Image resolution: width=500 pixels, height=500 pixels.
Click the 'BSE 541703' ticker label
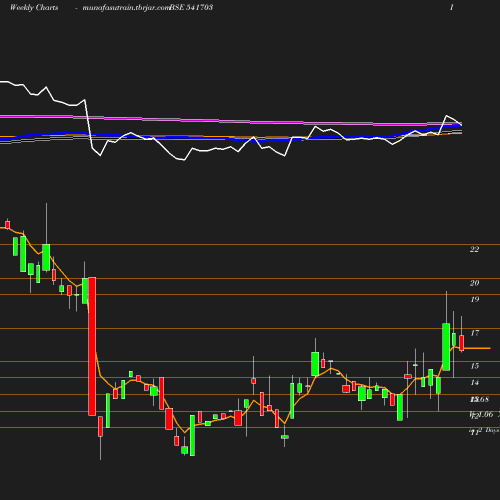191,8
